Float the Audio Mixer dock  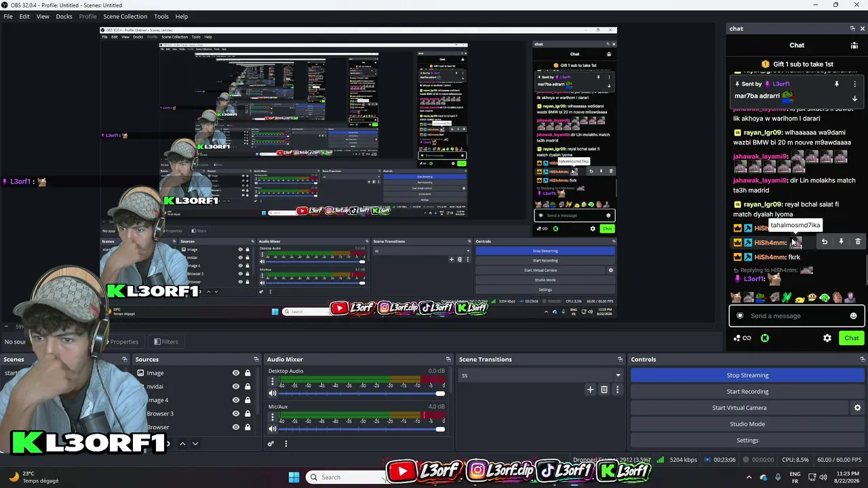tap(448, 359)
